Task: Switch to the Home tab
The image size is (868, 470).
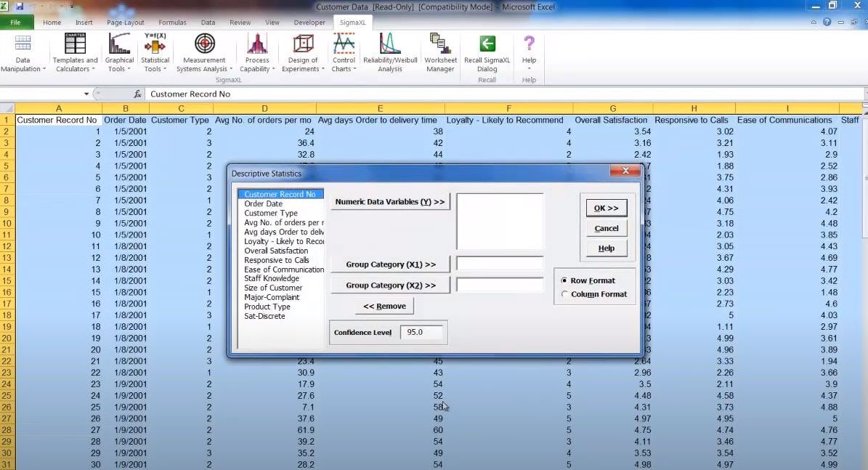Action: [52, 23]
